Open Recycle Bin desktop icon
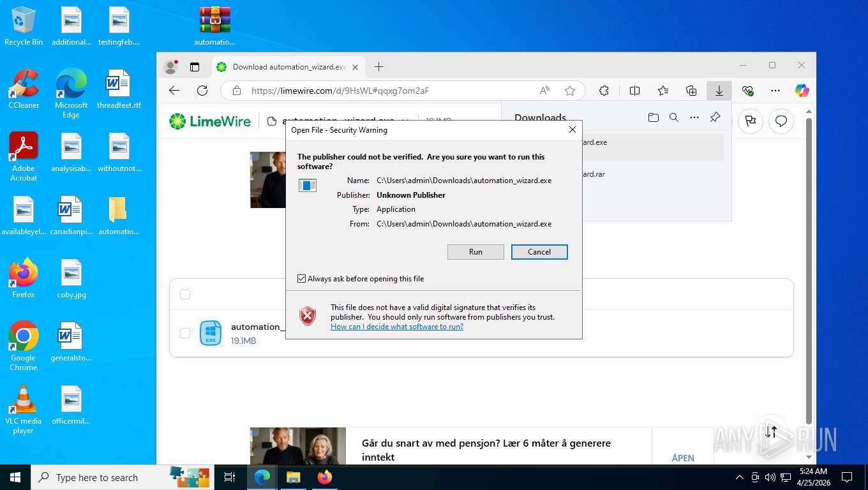Viewport: 868px width, 490px height. click(24, 26)
